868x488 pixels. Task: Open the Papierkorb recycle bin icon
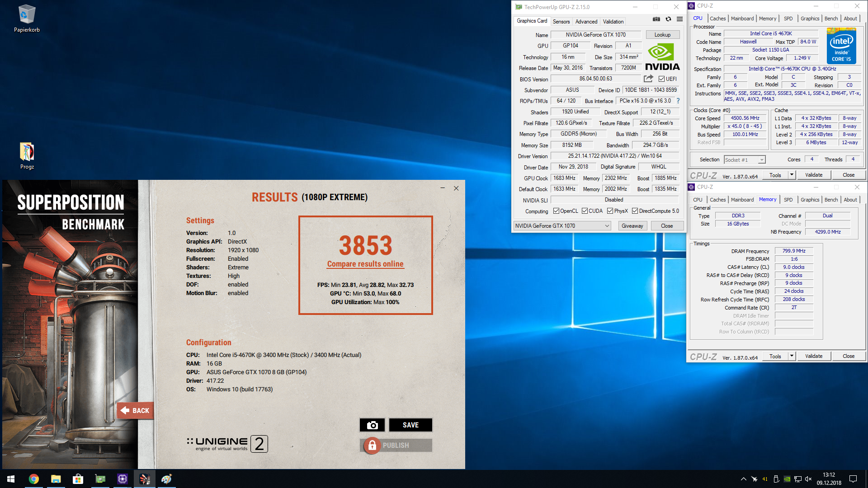pos(27,19)
